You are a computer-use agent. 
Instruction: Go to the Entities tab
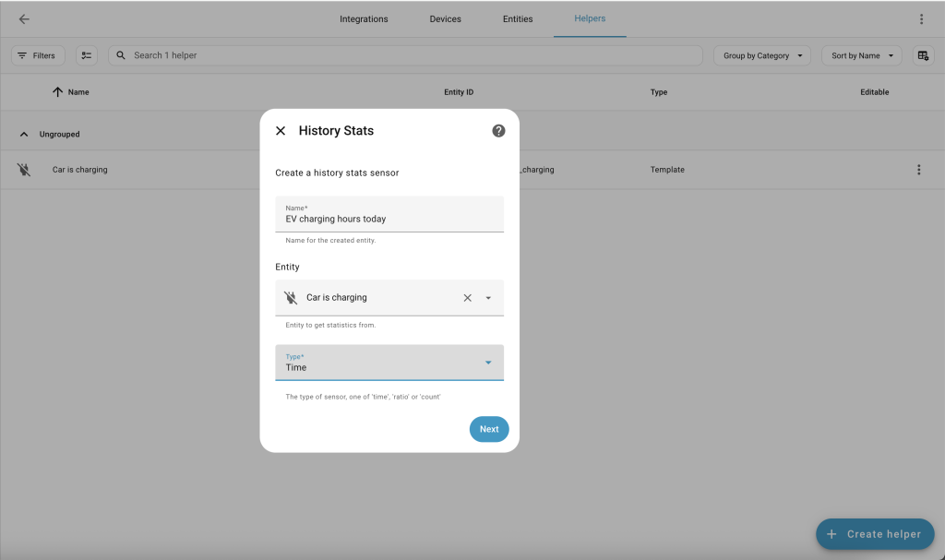518,19
